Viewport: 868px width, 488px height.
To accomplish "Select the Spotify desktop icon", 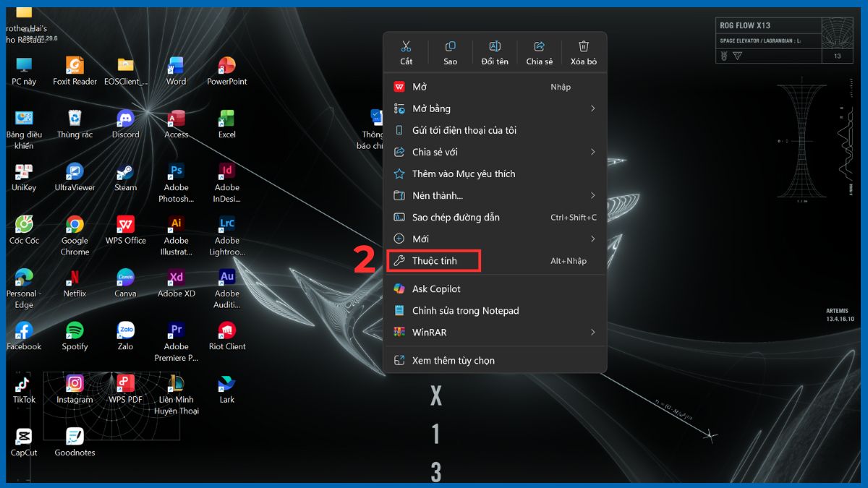I will point(75,336).
